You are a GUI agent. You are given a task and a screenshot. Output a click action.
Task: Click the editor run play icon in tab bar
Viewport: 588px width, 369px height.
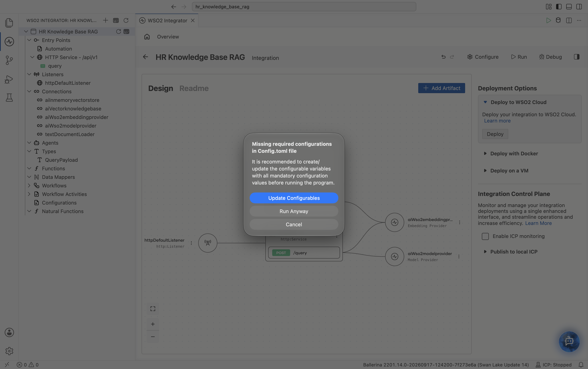pyautogui.click(x=549, y=20)
